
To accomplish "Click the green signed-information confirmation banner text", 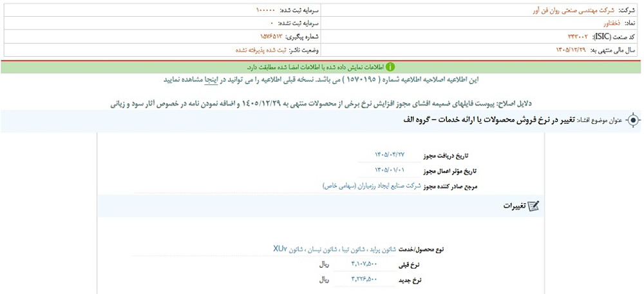I will [315, 66].
